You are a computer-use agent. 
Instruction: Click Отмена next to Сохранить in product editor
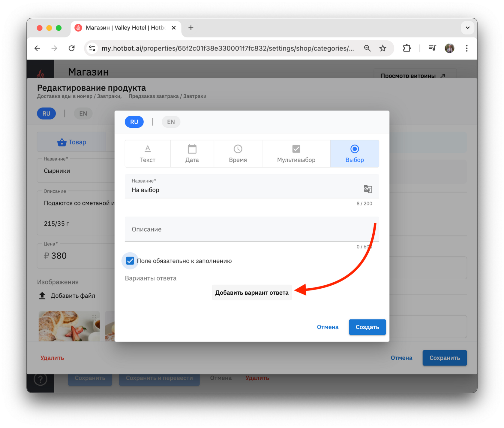click(x=401, y=358)
